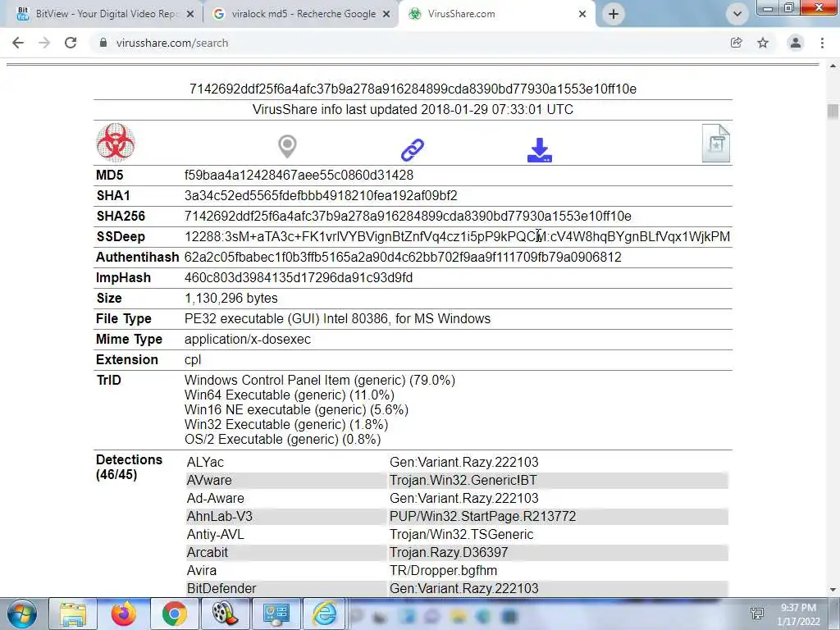Viewport: 840px width, 630px height.
Task: Click the size value 1,130,296 bytes
Action: click(231, 299)
